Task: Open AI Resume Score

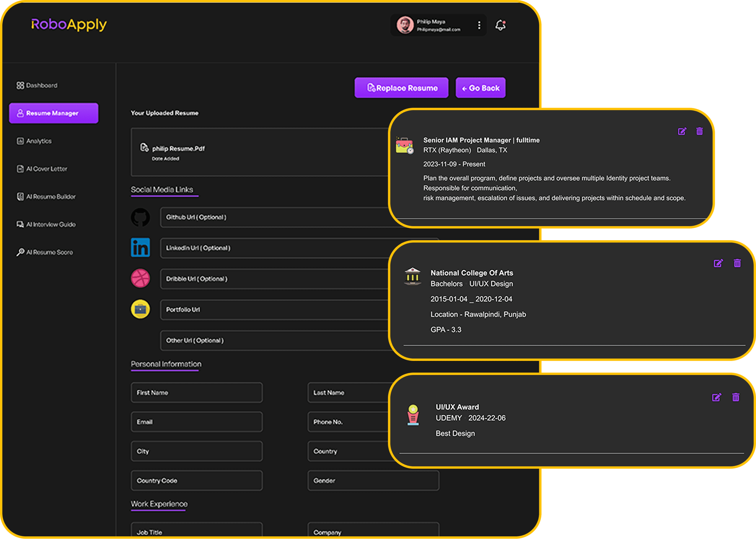Action: coord(45,253)
